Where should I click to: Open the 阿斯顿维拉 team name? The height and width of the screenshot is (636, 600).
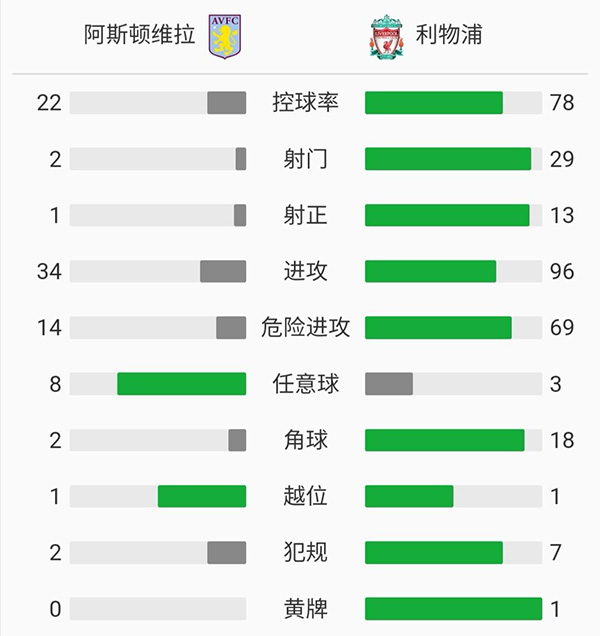[x=140, y=36]
